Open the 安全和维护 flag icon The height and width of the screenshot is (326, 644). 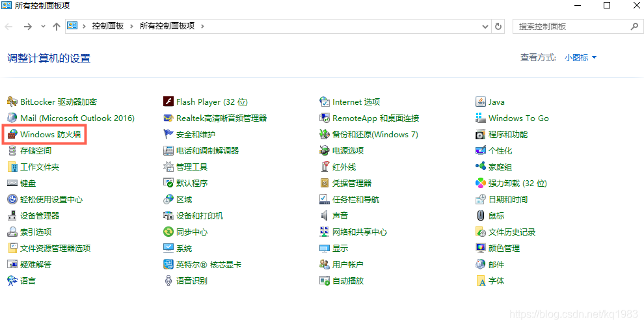point(168,134)
